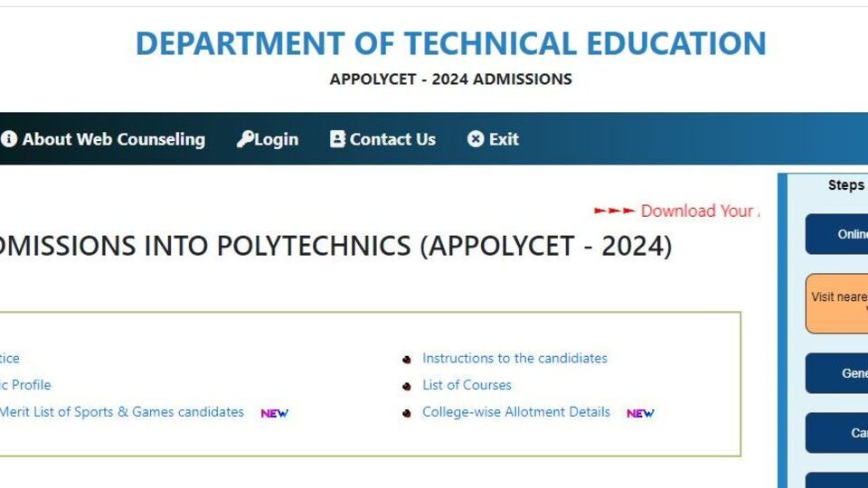Click the blue Online step button
Viewport: 868px width, 488px height.
coord(836,234)
